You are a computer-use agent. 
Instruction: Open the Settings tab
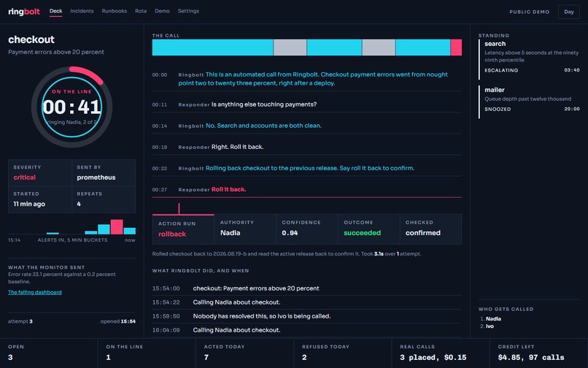pyautogui.click(x=188, y=11)
